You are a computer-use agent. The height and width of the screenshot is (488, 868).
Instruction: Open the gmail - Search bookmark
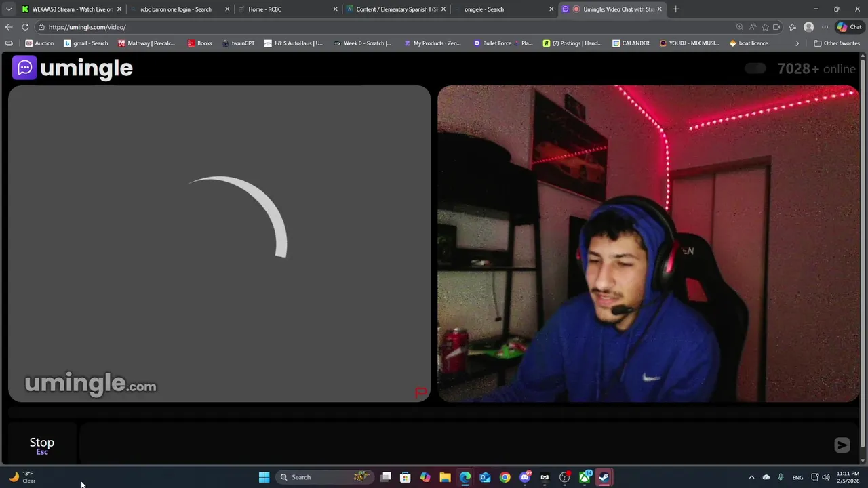(x=85, y=43)
